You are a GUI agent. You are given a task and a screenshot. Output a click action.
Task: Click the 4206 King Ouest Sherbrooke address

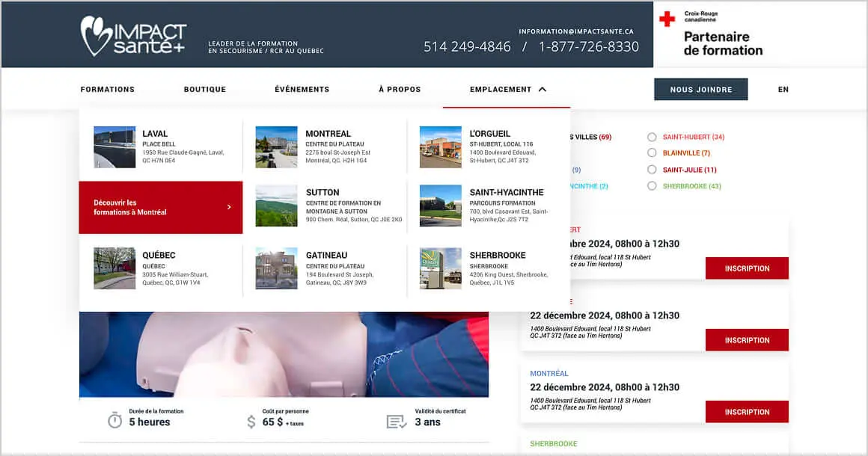[x=508, y=279]
